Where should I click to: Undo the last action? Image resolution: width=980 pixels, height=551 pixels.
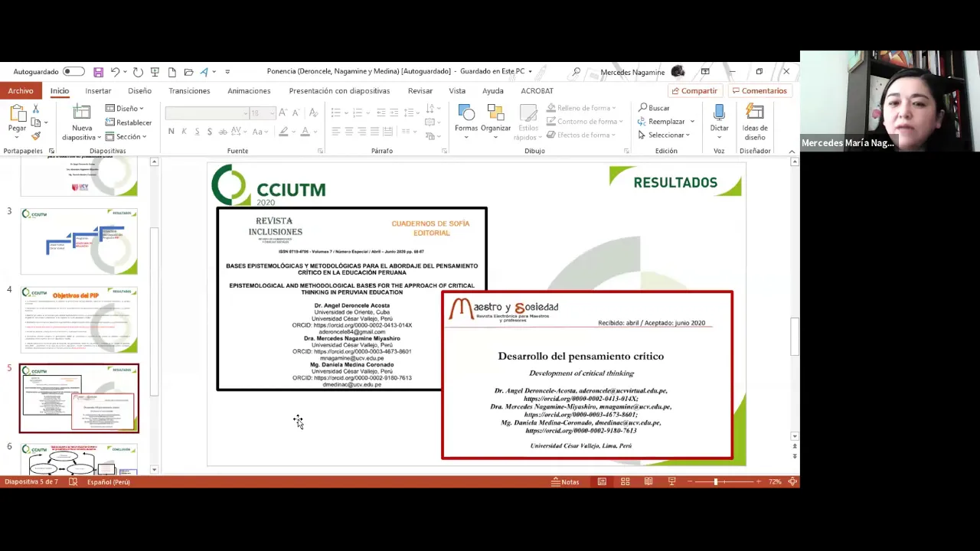[115, 72]
